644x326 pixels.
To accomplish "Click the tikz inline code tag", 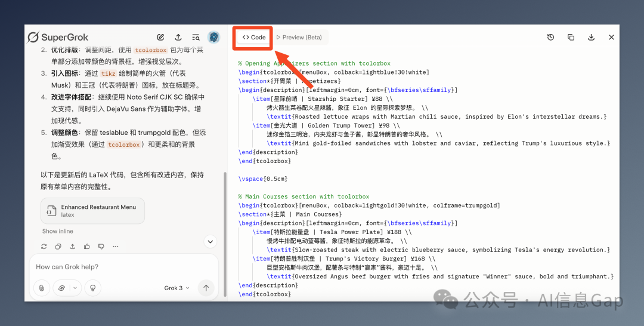I will click(x=109, y=73).
